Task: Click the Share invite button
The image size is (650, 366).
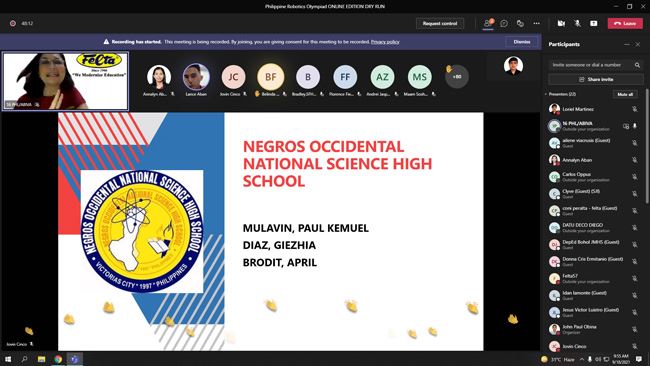Action: click(596, 79)
